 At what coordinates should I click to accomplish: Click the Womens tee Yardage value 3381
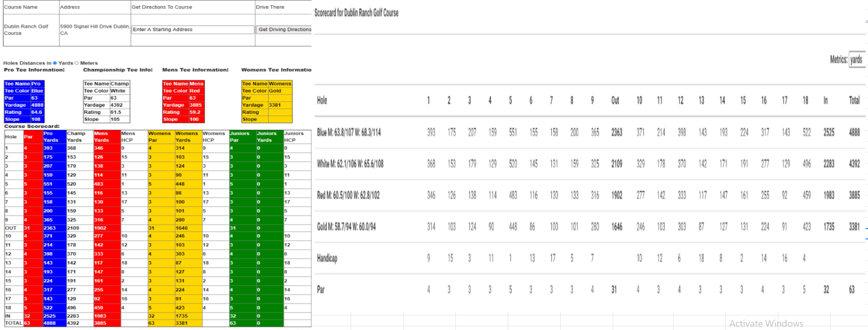pos(280,105)
